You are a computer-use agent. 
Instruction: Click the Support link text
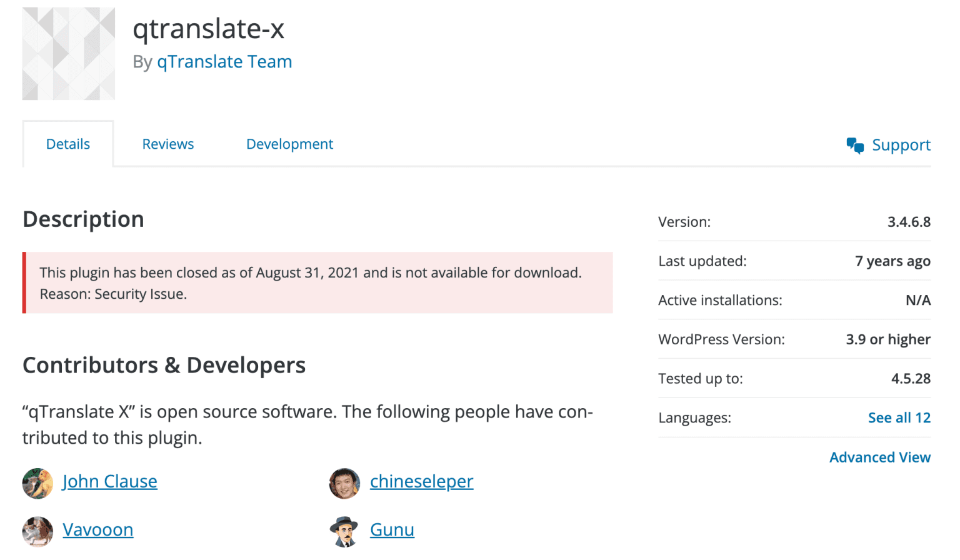[901, 144]
